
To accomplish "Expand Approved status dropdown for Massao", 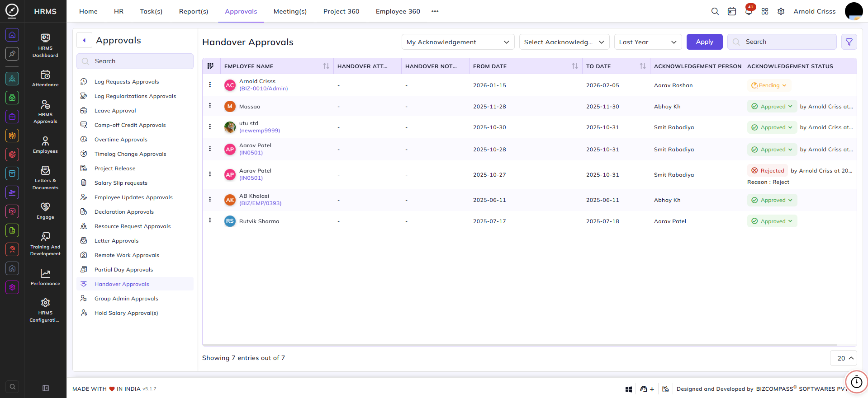I will [772, 107].
